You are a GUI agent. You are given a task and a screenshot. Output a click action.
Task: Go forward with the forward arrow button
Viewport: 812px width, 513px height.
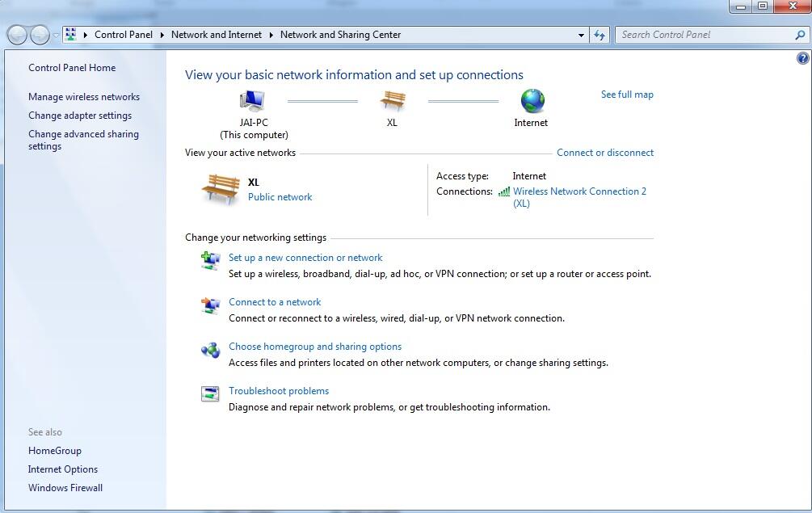(x=40, y=35)
